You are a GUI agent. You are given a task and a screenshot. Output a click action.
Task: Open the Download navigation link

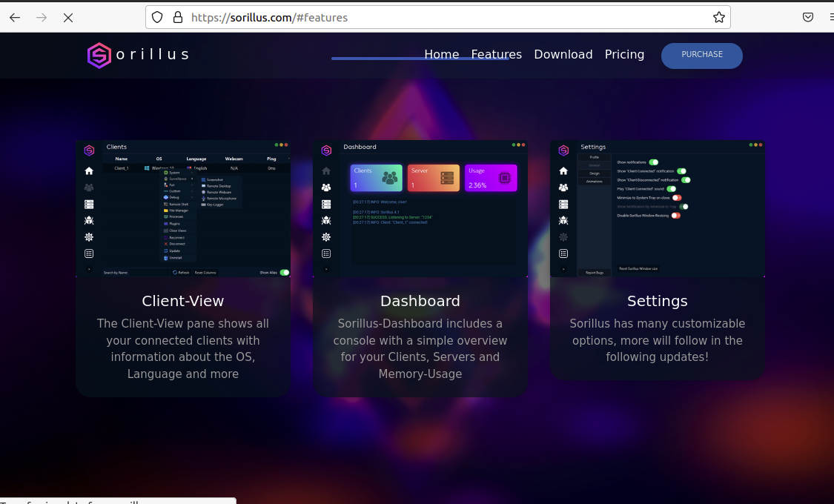563,54
